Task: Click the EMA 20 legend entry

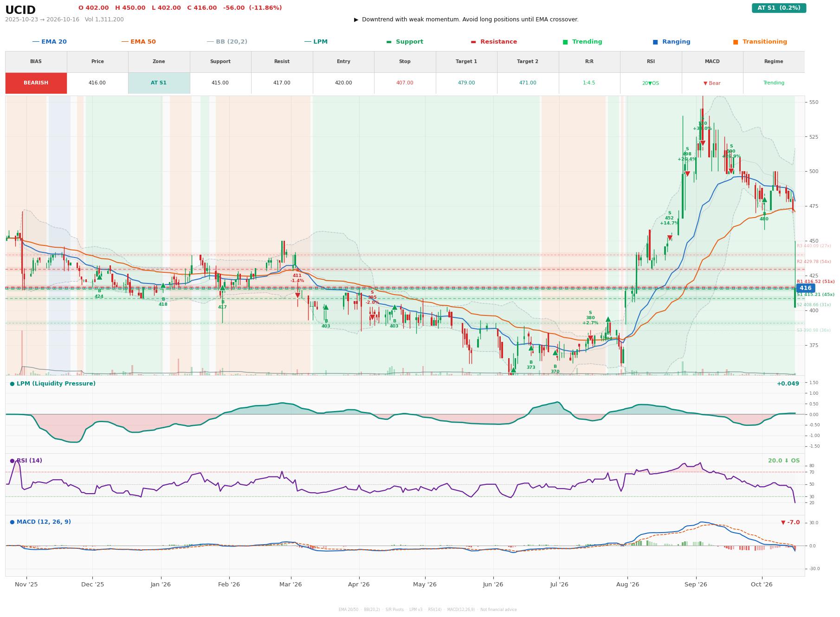Action: [50, 42]
